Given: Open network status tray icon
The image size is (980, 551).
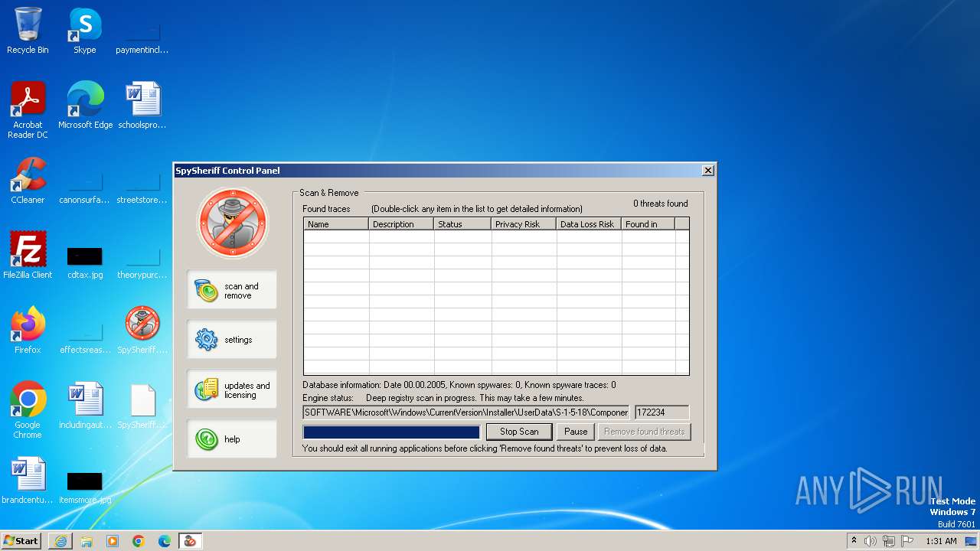Looking at the screenshot, I should click(x=889, y=541).
